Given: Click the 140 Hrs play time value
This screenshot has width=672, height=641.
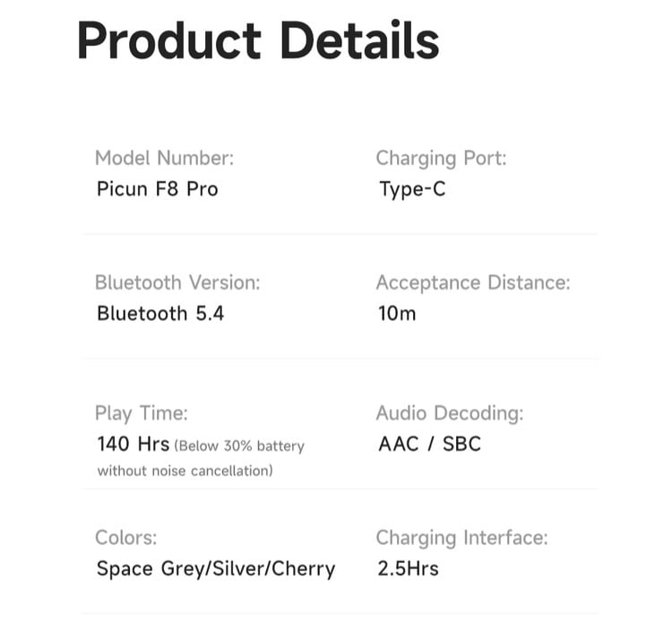Looking at the screenshot, I should point(134,444).
